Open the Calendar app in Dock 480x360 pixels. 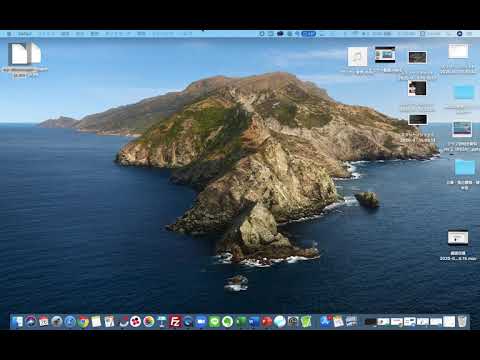(44, 322)
